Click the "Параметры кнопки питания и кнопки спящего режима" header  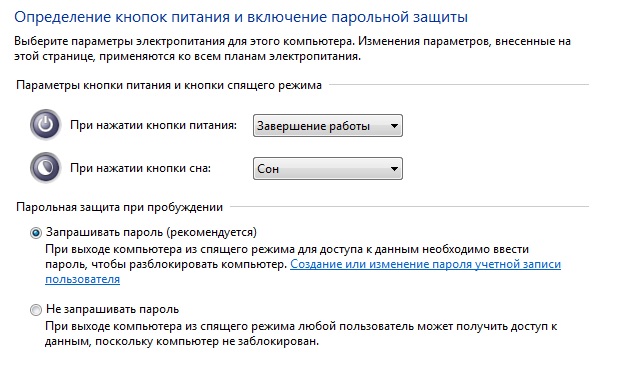(x=169, y=85)
